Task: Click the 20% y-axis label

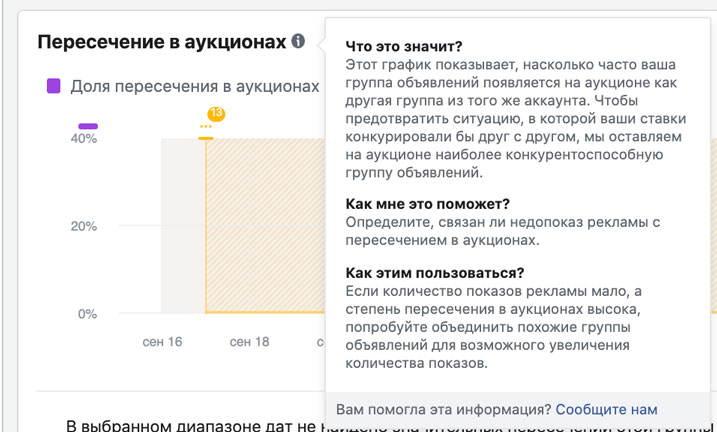Action: click(x=83, y=226)
